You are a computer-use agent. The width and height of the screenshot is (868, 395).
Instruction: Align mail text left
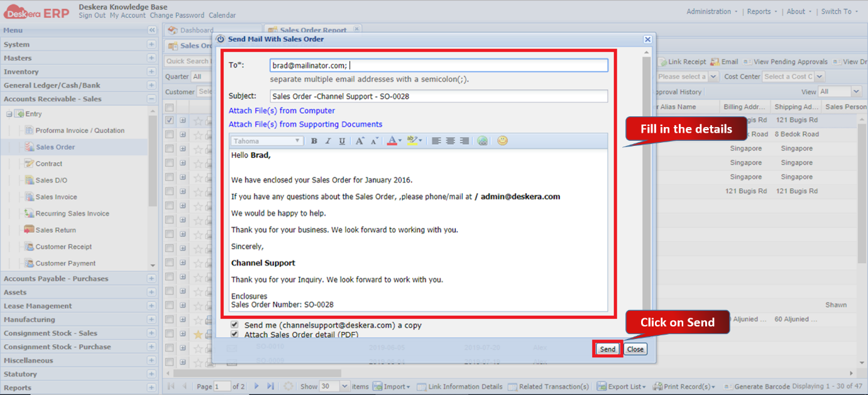click(436, 141)
